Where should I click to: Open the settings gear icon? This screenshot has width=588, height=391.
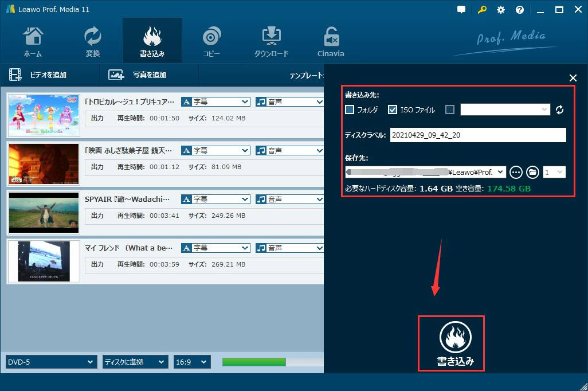click(x=501, y=10)
